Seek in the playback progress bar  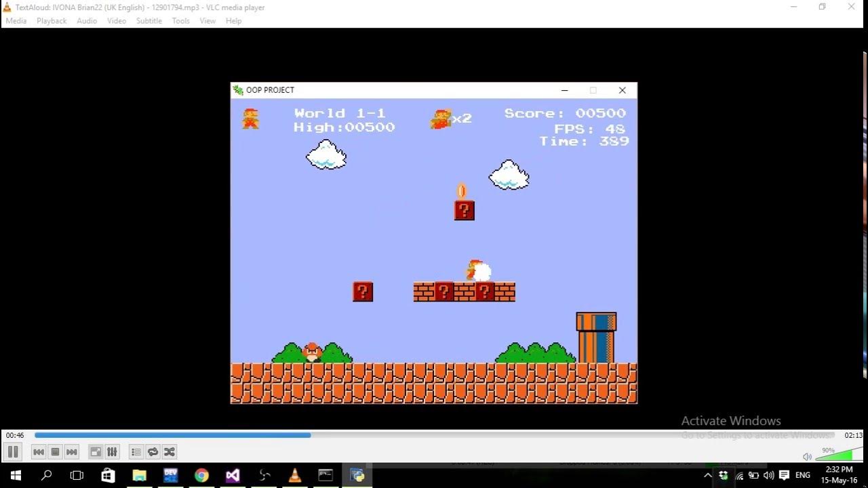pos(436,435)
